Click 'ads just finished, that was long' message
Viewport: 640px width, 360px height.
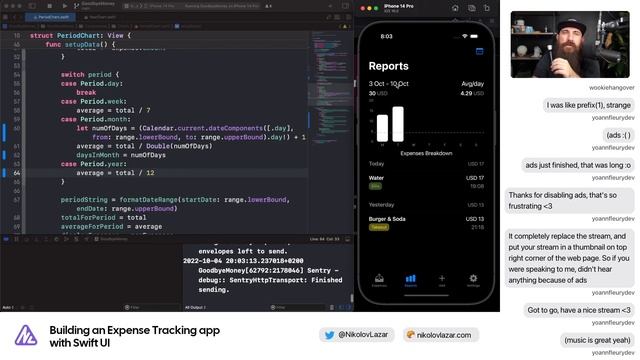click(578, 165)
